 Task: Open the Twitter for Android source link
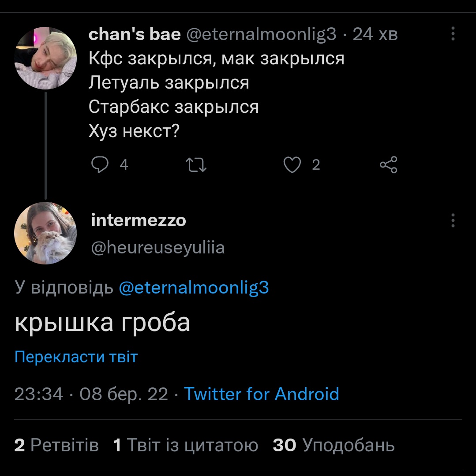261,394
